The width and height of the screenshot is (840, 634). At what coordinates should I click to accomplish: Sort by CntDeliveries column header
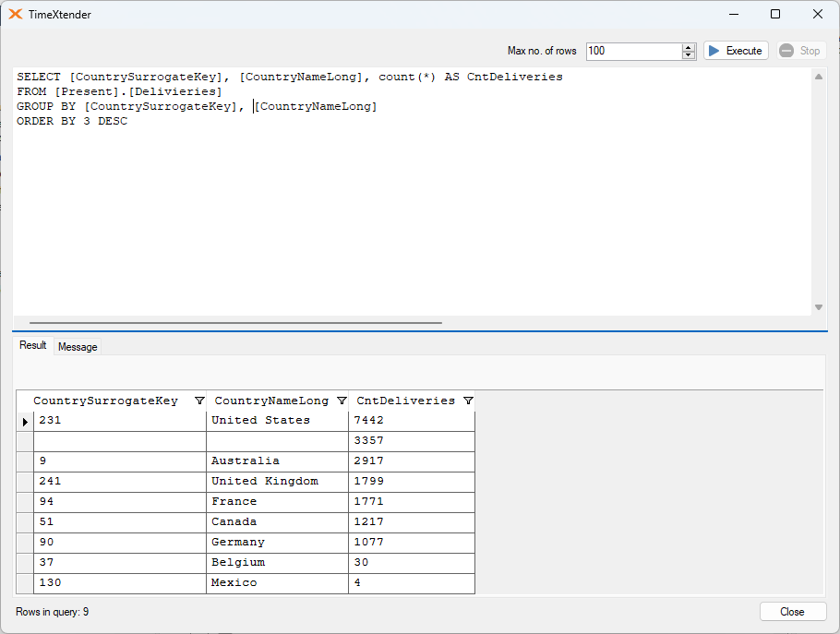coord(405,401)
